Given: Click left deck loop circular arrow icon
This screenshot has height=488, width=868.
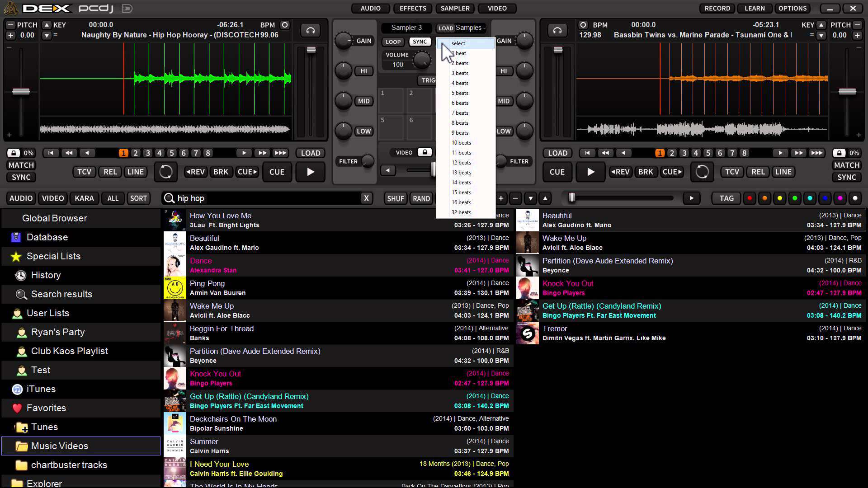Looking at the screenshot, I should 166,172.
